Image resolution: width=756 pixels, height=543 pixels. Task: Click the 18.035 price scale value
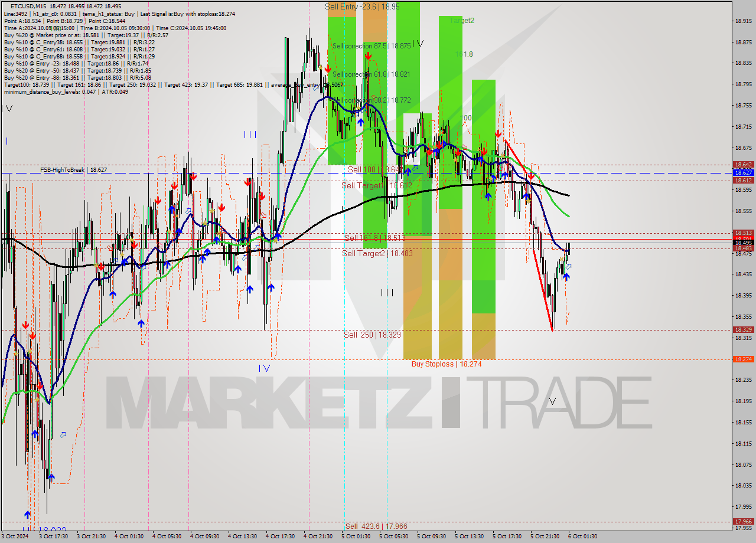pyautogui.click(x=743, y=486)
